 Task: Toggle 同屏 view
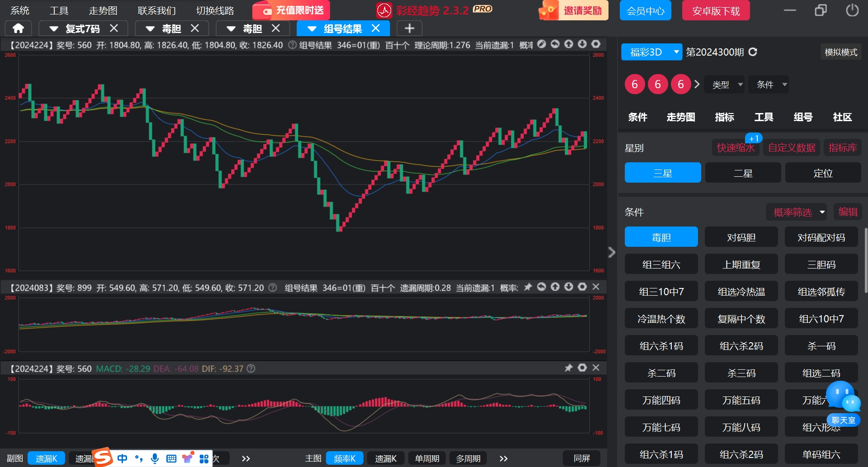(x=581, y=458)
